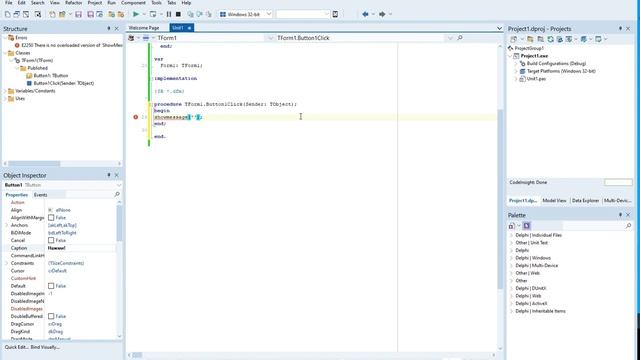Pause the running program

[169, 14]
